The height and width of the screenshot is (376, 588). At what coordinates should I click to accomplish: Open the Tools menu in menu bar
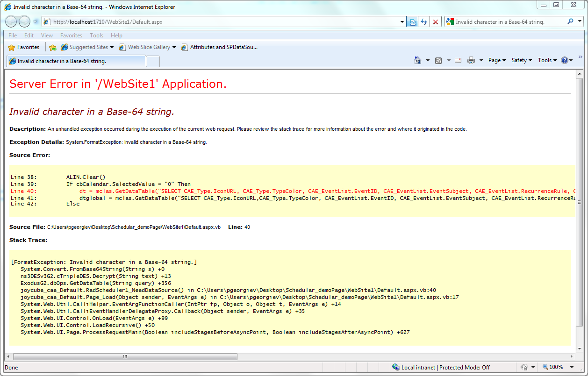click(97, 35)
